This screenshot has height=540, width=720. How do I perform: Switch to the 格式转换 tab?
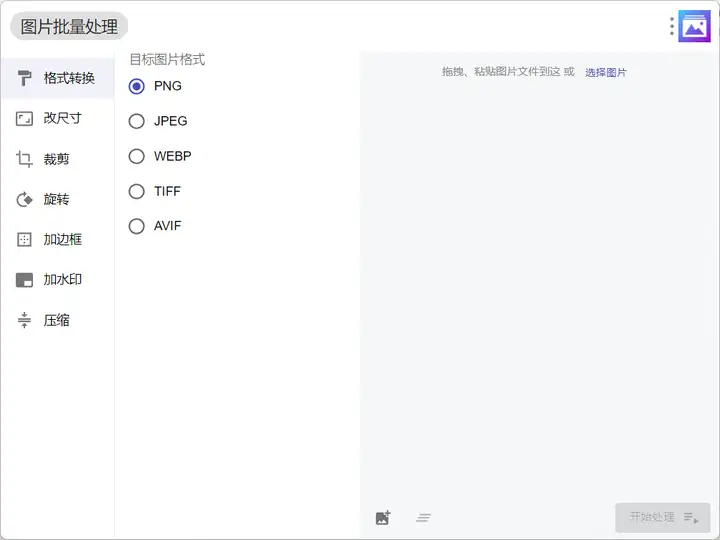(x=57, y=78)
